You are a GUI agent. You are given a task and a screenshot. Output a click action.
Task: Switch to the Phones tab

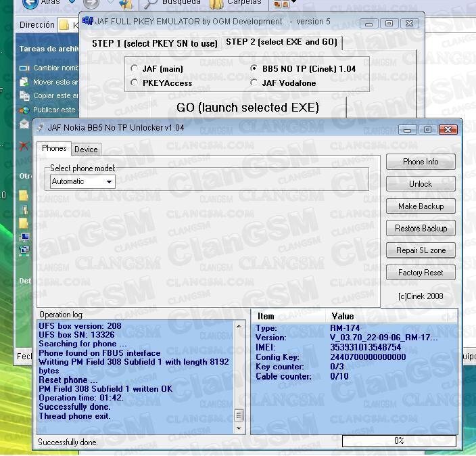pos(54,148)
